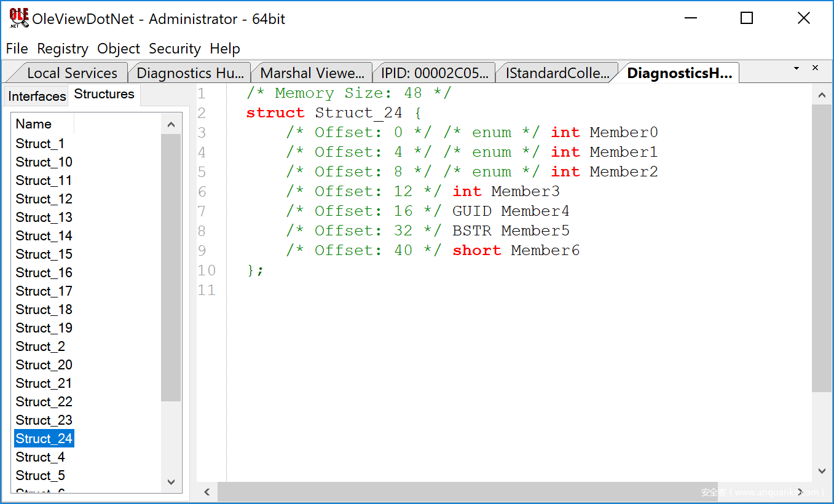The image size is (834, 504).
Task: Open the File menu
Action: [17, 49]
